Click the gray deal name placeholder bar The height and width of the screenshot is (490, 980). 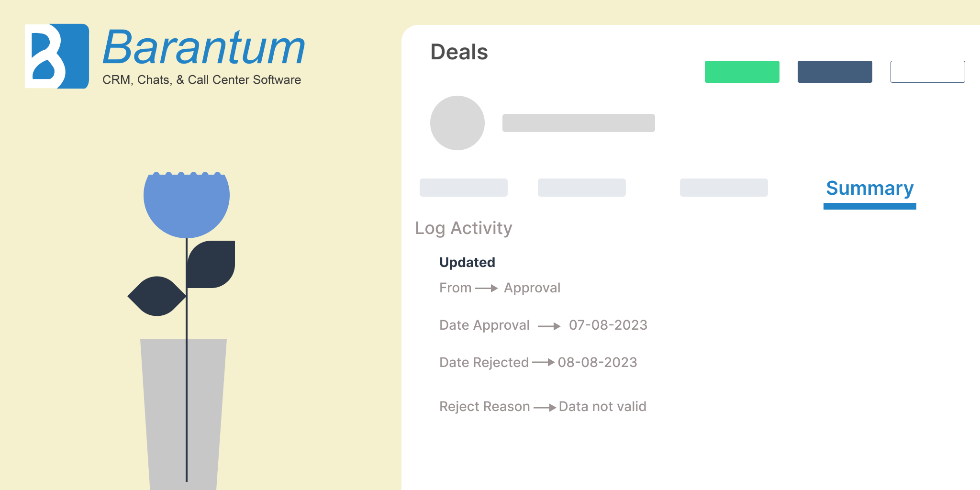point(579,123)
